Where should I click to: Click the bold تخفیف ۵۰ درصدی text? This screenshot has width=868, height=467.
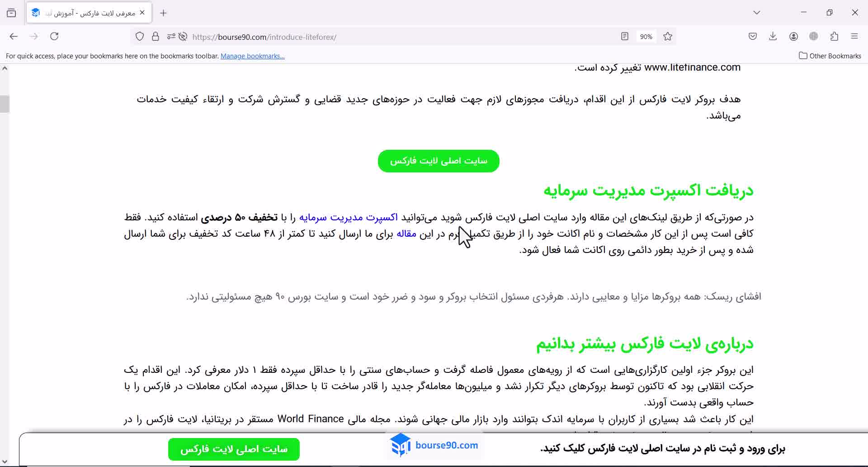click(239, 218)
